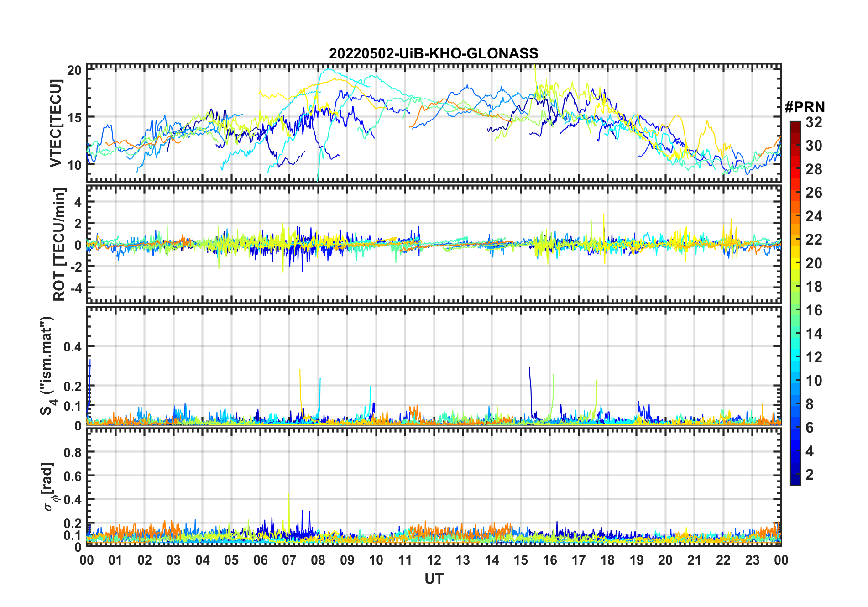Click the sigma phi [rad] axis label

(50, 487)
